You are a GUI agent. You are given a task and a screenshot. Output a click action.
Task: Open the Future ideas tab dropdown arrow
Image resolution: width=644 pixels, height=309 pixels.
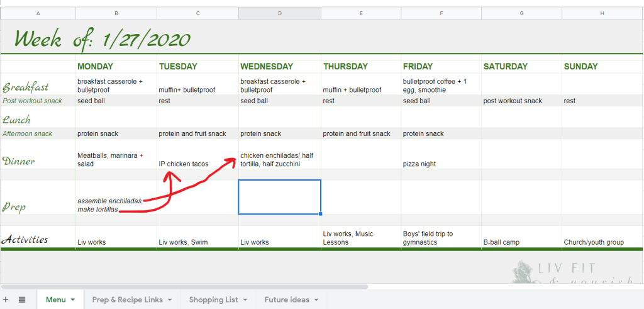tap(316, 300)
